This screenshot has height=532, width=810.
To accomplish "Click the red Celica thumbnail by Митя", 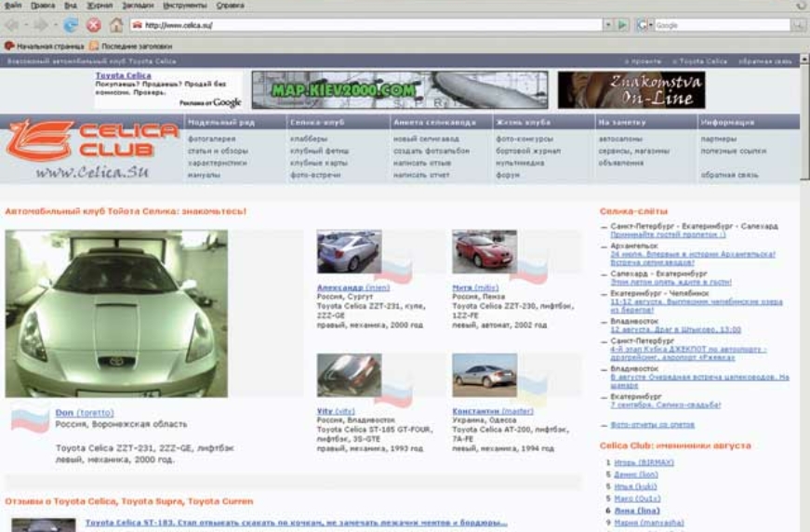I will (484, 252).
